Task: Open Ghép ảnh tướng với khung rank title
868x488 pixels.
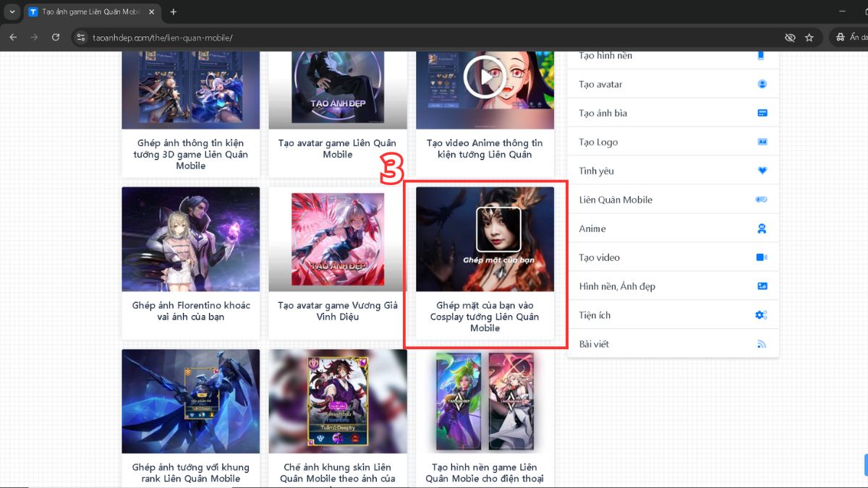Action: click(x=190, y=473)
